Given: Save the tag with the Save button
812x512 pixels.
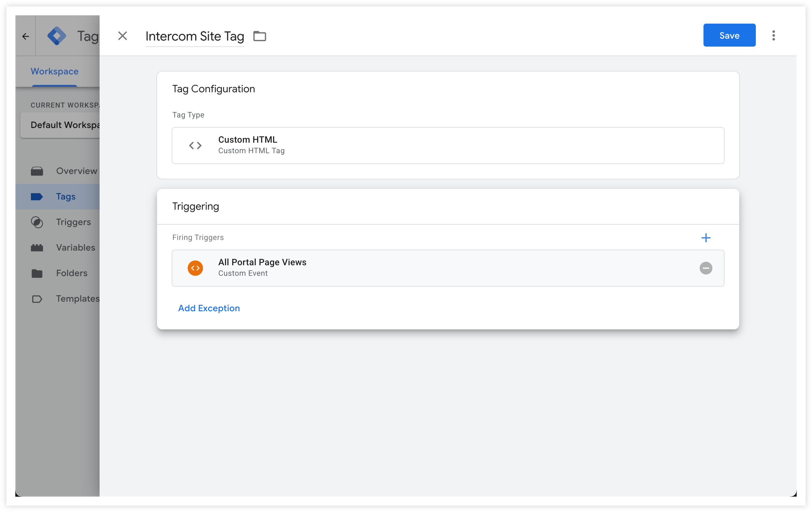Looking at the screenshot, I should [x=729, y=35].
